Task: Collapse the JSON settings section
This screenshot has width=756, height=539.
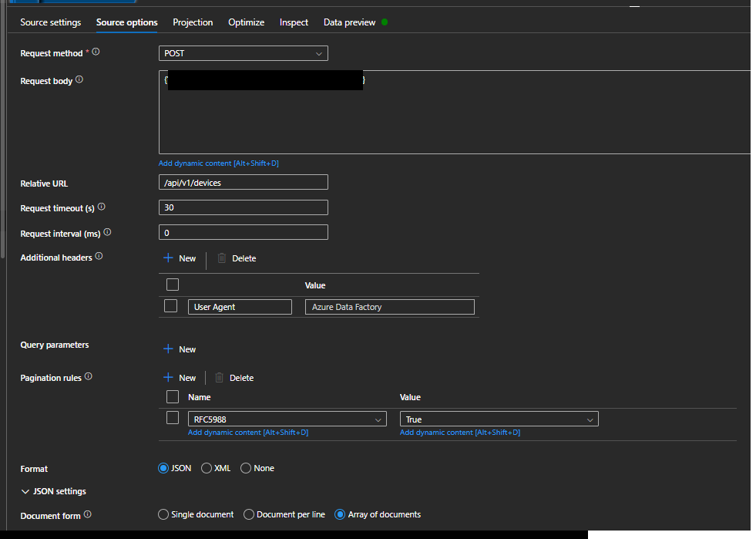Action: pyautogui.click(x=25, y=491)
